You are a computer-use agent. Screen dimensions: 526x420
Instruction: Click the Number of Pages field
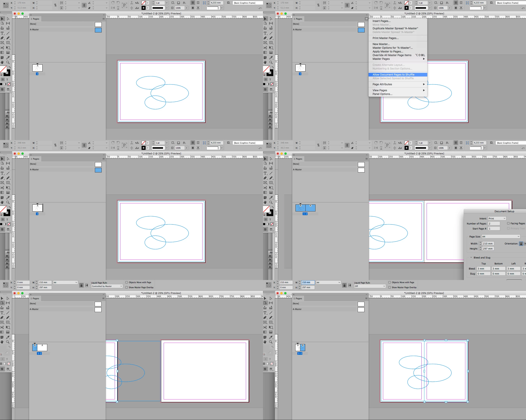pyautogui.click(x=494, y=223)
